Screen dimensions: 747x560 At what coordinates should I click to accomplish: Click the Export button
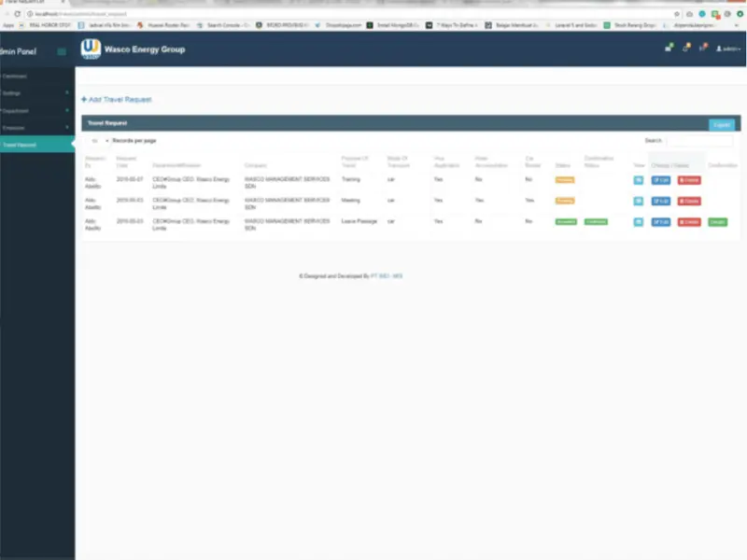point(724,123)
